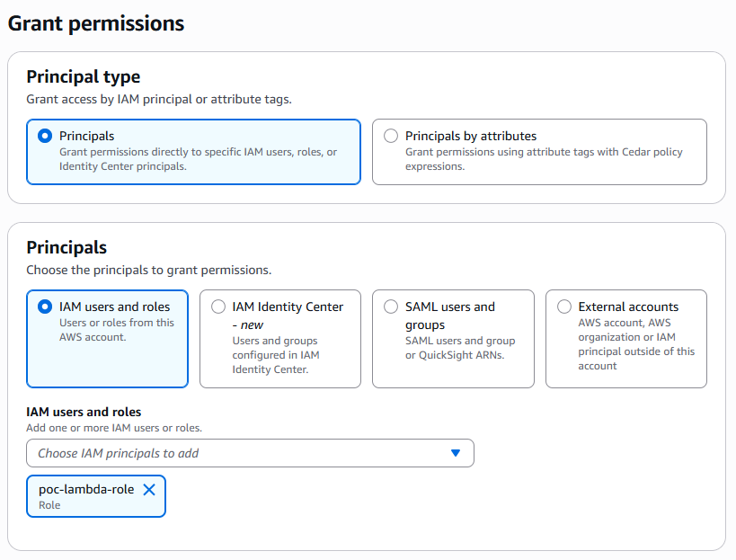The height and width of the screenshot is (560, 736).
Task: Click the poc-lambda-role token name
Action: coord(86,489)
